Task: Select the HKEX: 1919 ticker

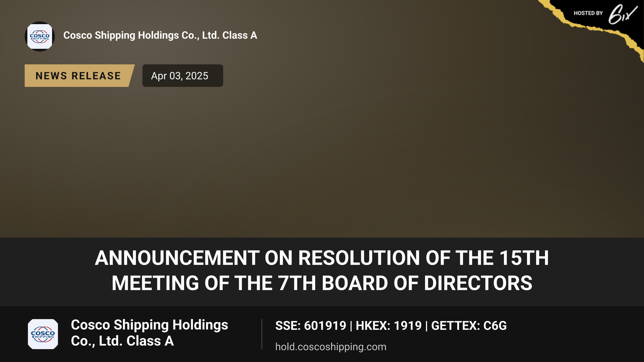Action: (x=389, y=326)
